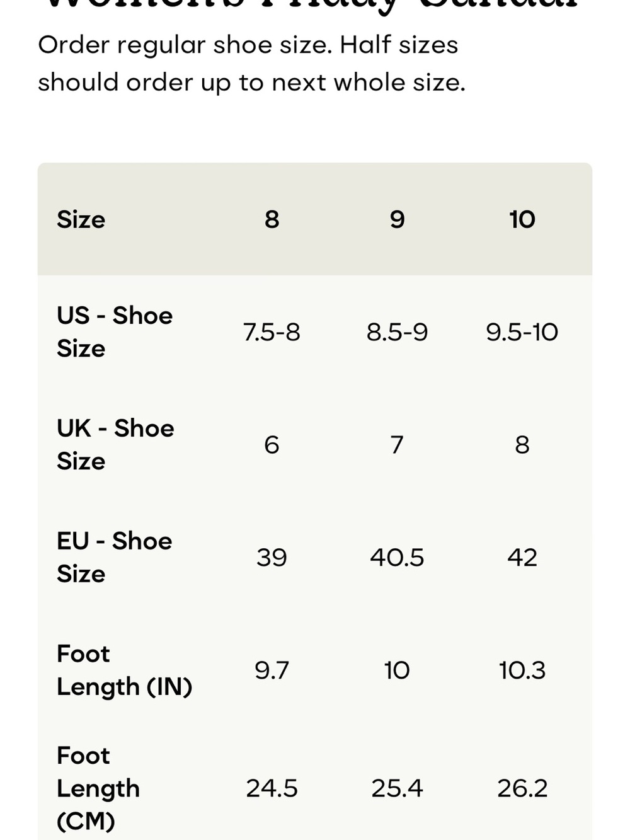Click the 25.4 cm foot length cell
The height and width of the screenshot is (840, 630).
(397, 788)
